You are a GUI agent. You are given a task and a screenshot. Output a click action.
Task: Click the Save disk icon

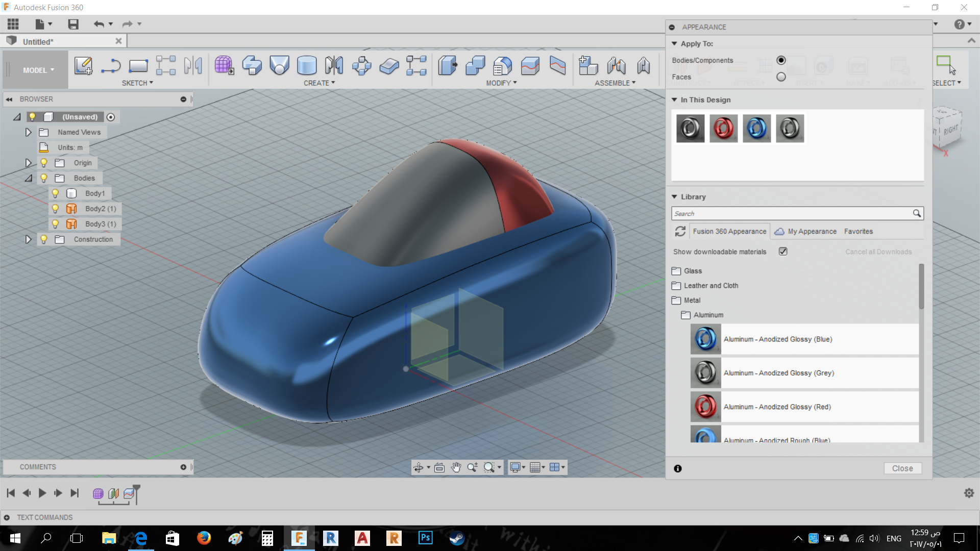pos(73,24)
